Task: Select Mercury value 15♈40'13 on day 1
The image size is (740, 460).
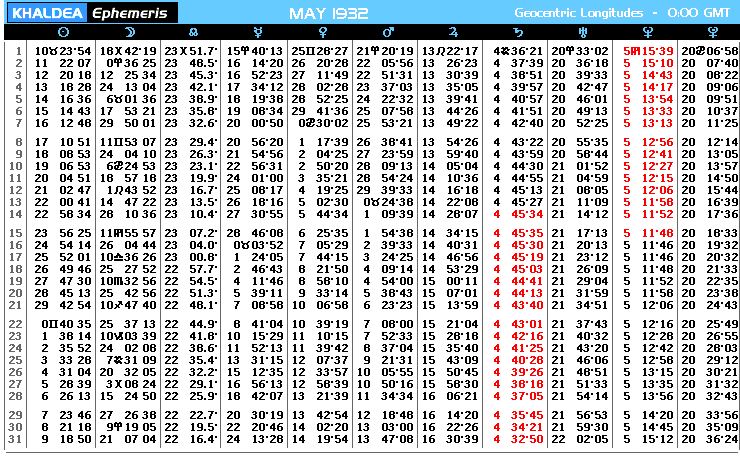Action: [254, 51]
